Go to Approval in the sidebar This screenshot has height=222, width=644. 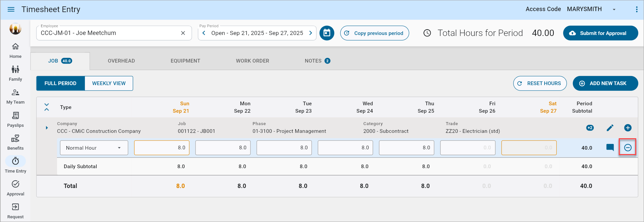point(16,188)
